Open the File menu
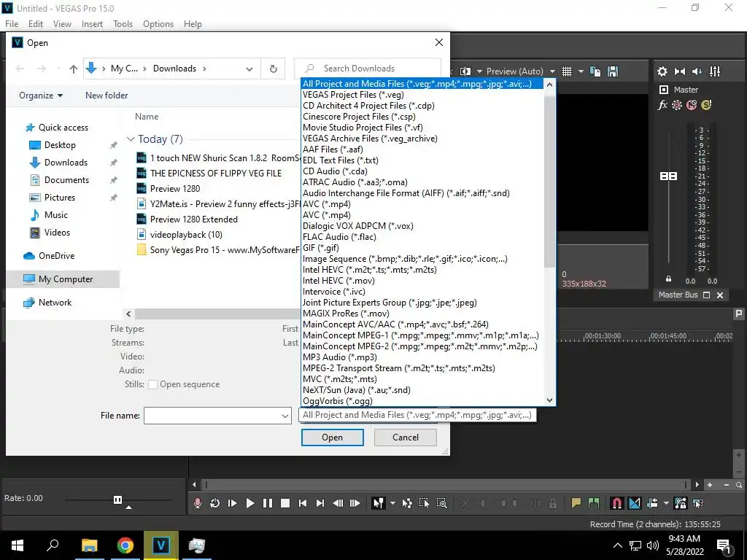This screenshot has height=560, width=747. pyautogui.click(x=12, y=24)
